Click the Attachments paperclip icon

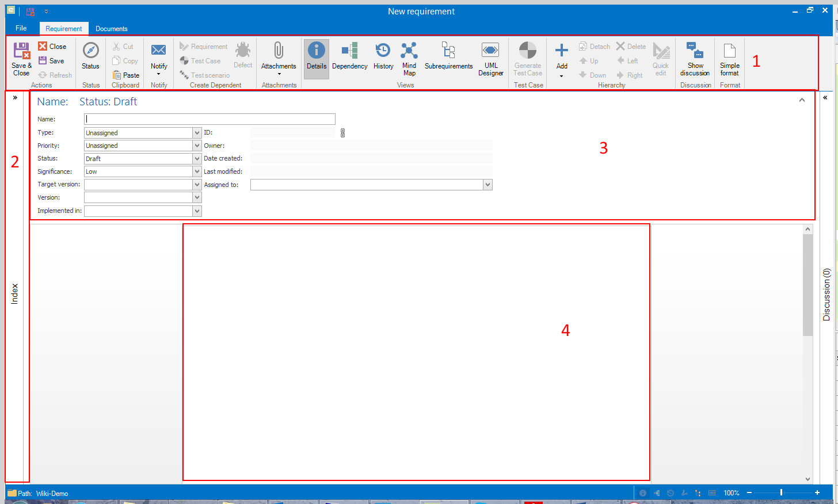pos(279,52)
